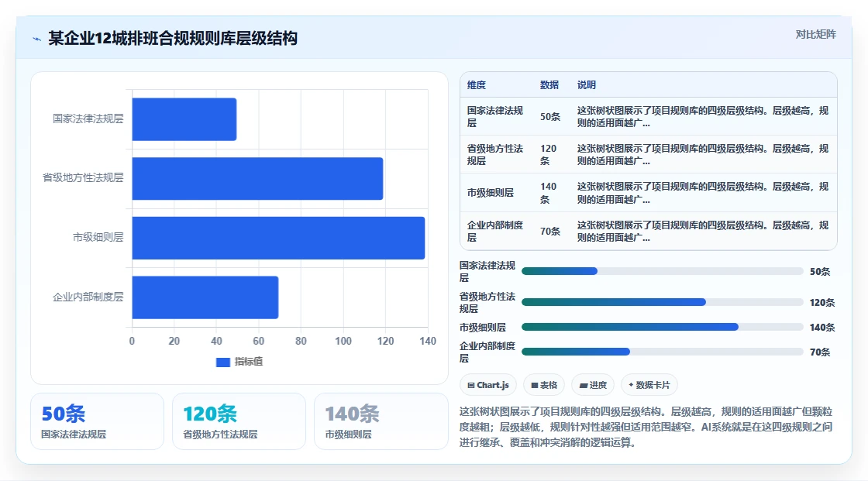The image size is (868, 481).
Task: Click the 说明 text in the 企业内部制度层 row
Action: tap(703, 232)
